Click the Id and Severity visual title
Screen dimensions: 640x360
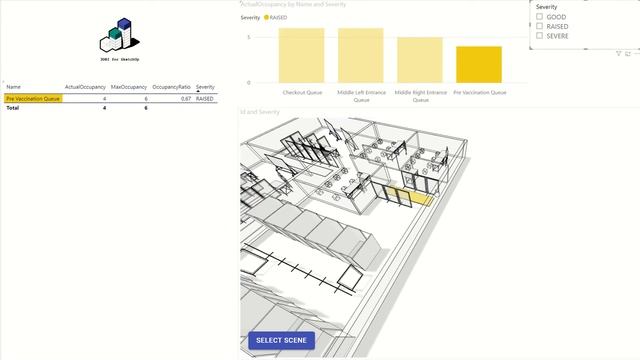pyautogui.click(x=260, y=112)
